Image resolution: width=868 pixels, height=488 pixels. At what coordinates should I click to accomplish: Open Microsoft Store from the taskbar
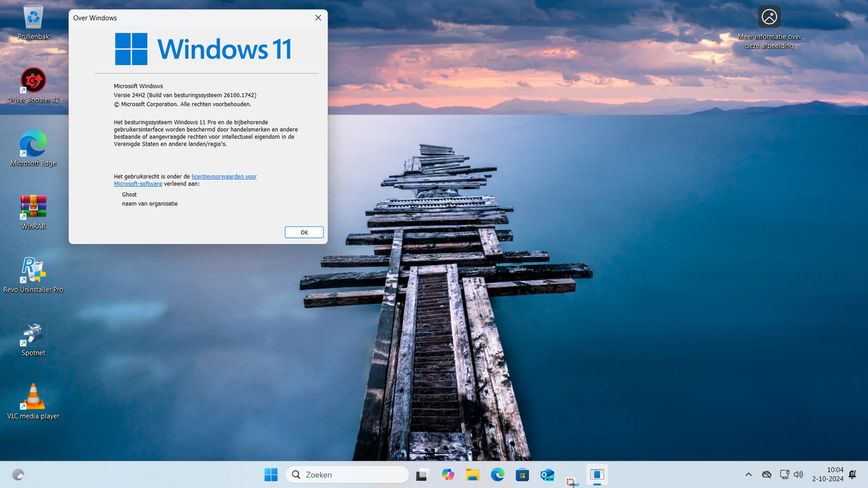(x=522, y=474)
